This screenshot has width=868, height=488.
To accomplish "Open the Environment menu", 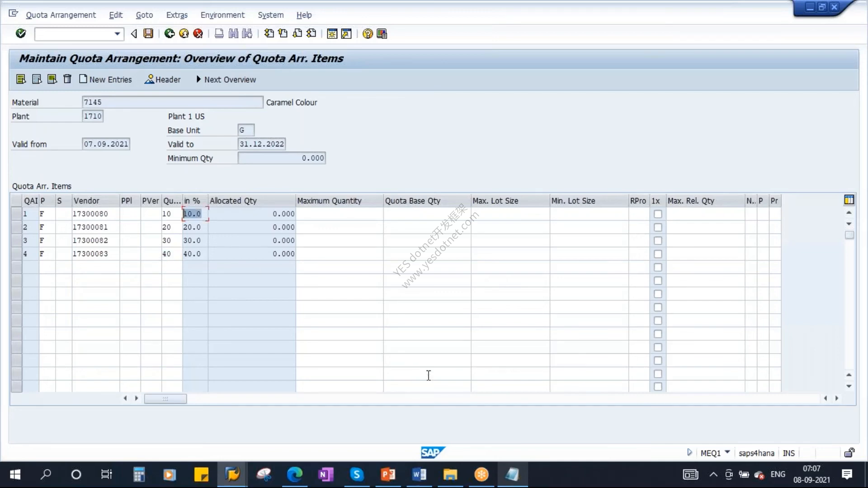I will (222, 15).
